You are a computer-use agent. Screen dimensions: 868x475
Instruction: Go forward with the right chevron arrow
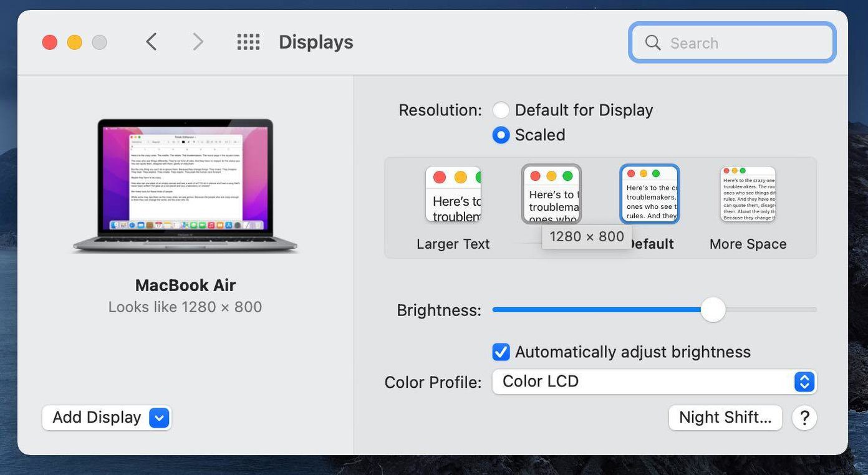[198, 42]
